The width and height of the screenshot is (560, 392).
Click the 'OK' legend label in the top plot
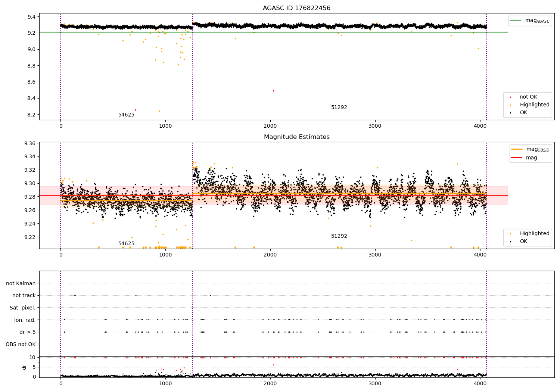(x=523, y=113)
